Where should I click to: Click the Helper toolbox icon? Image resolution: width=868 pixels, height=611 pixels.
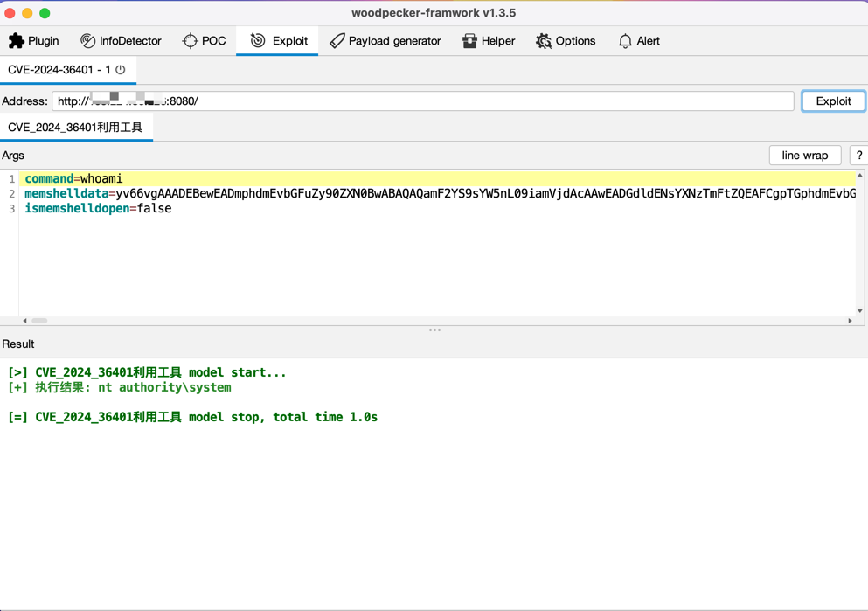pyautogui.click(x=469, y=41)
